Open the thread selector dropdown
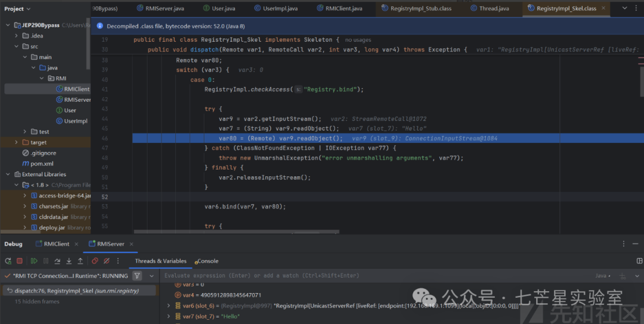 point(151,276)
